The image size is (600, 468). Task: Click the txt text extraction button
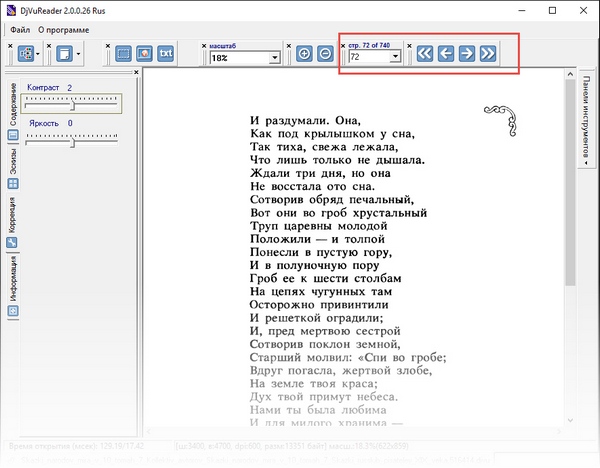click(165, 54)
